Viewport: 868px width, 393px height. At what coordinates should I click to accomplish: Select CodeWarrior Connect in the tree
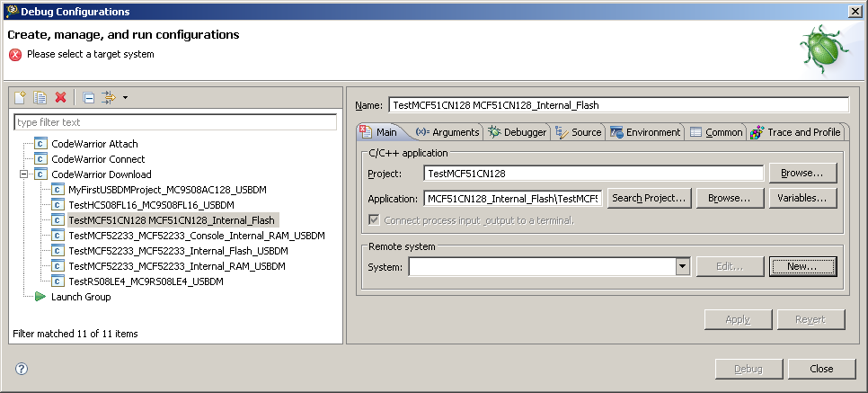tap(98, 159)
